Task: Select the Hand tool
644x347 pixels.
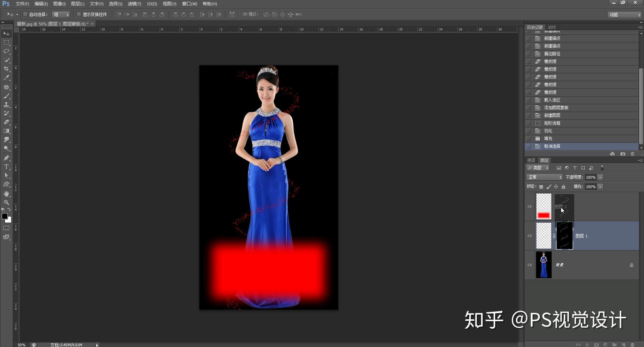Action: pos(6,194)
